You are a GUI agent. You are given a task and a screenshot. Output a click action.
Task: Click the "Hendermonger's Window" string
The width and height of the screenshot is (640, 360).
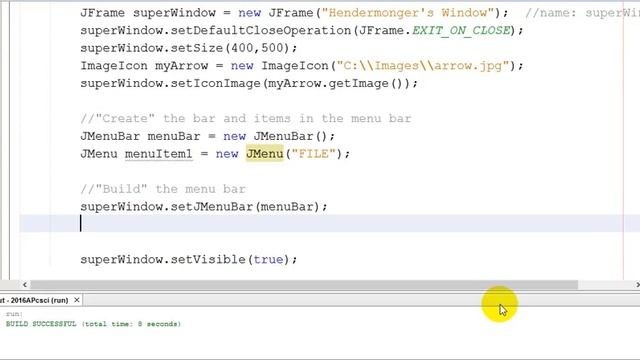pyautogui.click(x=408, y=13)
